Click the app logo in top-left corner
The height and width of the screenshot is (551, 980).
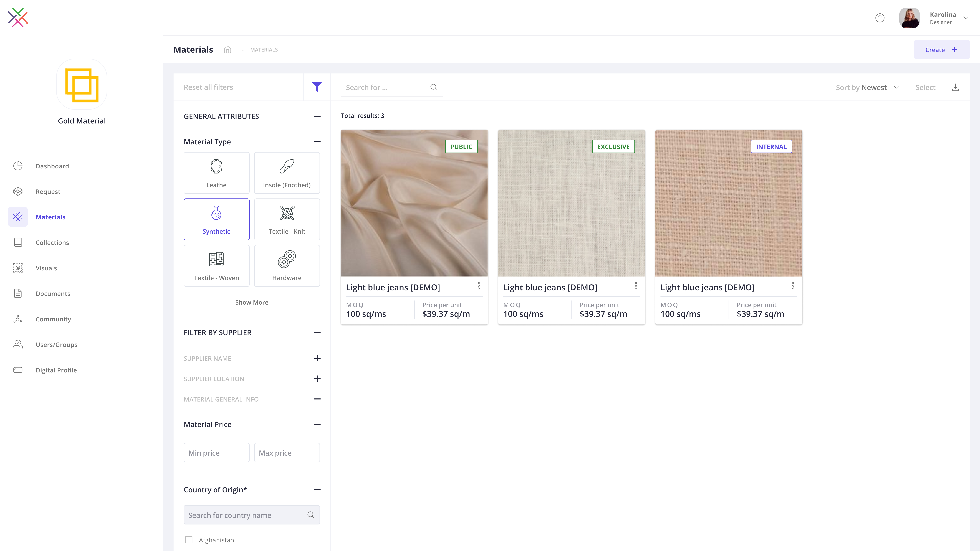click(x=18, y=18)
